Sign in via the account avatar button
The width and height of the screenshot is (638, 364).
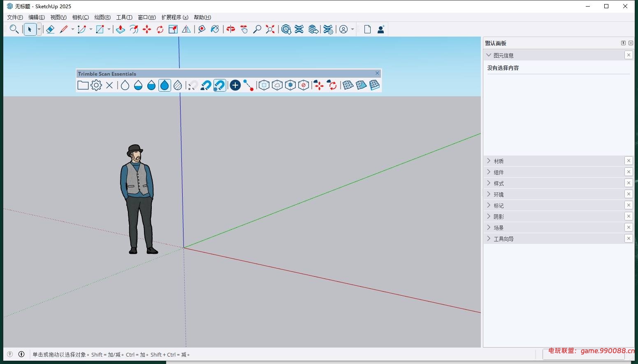tap(343, 29)
